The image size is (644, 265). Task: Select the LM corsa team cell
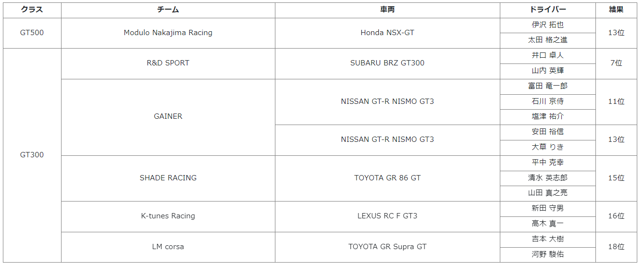point(168,247)
